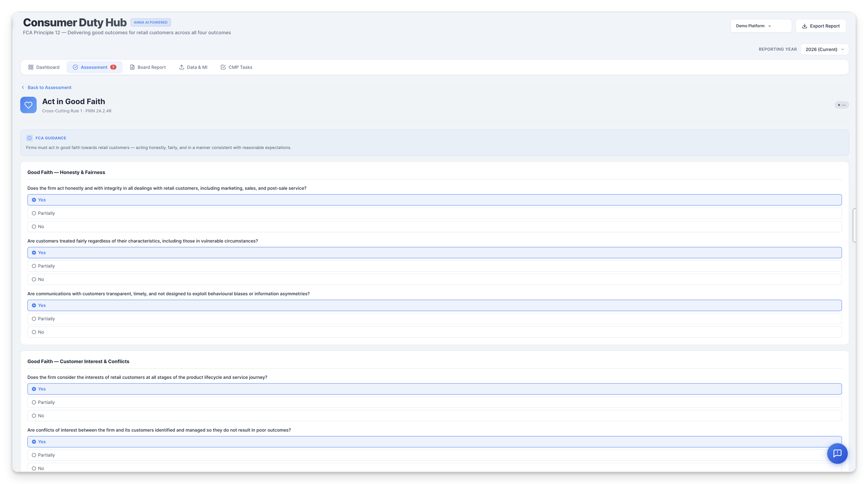Image resolution: width=868 pixels, height=484 pixels.
Task: Click the heart icon beside Act in Good Faith
Action: point(28,105)
